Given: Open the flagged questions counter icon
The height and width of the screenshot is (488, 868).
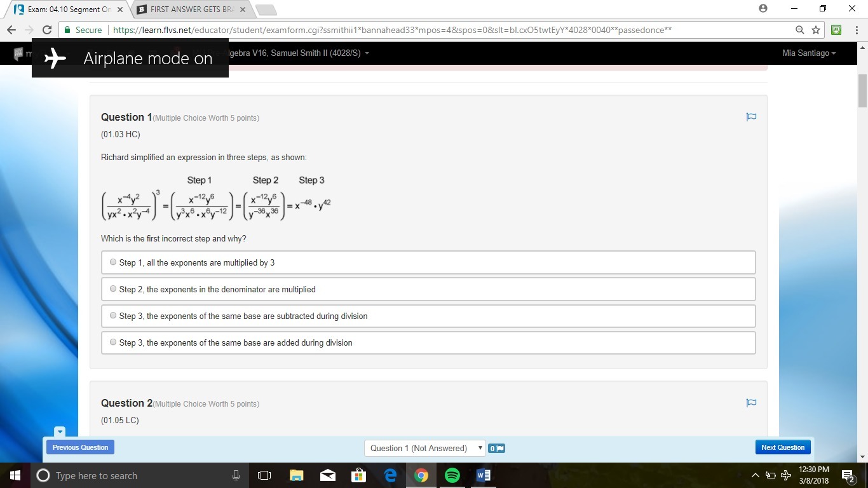Looking at the screenshot, I should click(497, 448).
